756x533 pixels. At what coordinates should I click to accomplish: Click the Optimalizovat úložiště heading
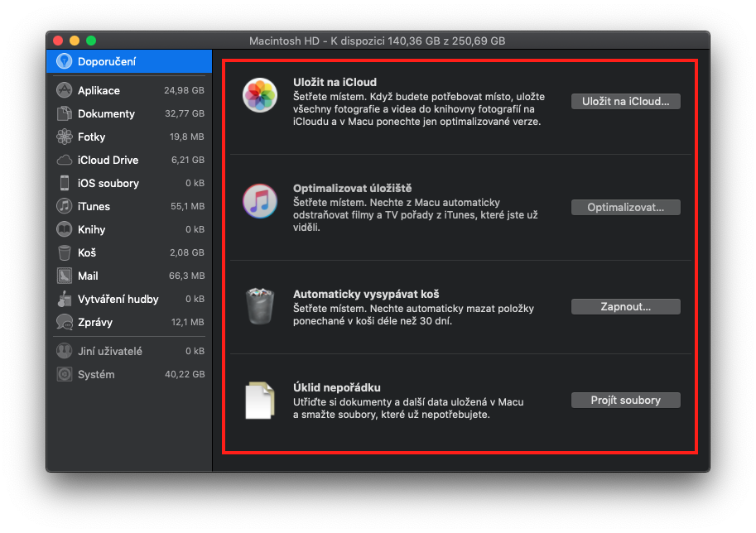pos(353,188)
